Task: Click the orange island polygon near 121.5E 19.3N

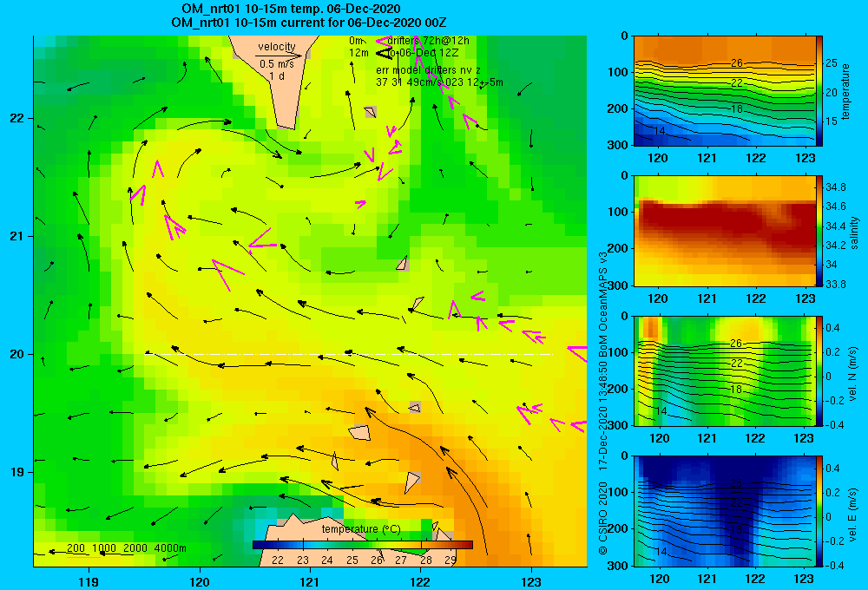Action: click(x=360, y=432)
